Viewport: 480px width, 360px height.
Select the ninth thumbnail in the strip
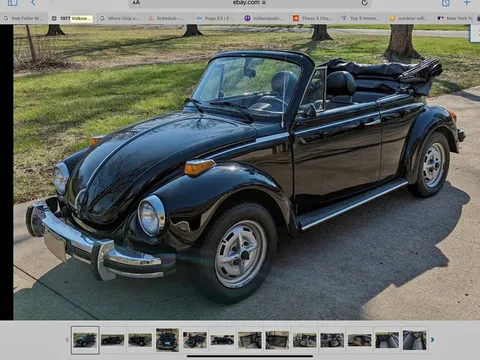click(305, 340)
